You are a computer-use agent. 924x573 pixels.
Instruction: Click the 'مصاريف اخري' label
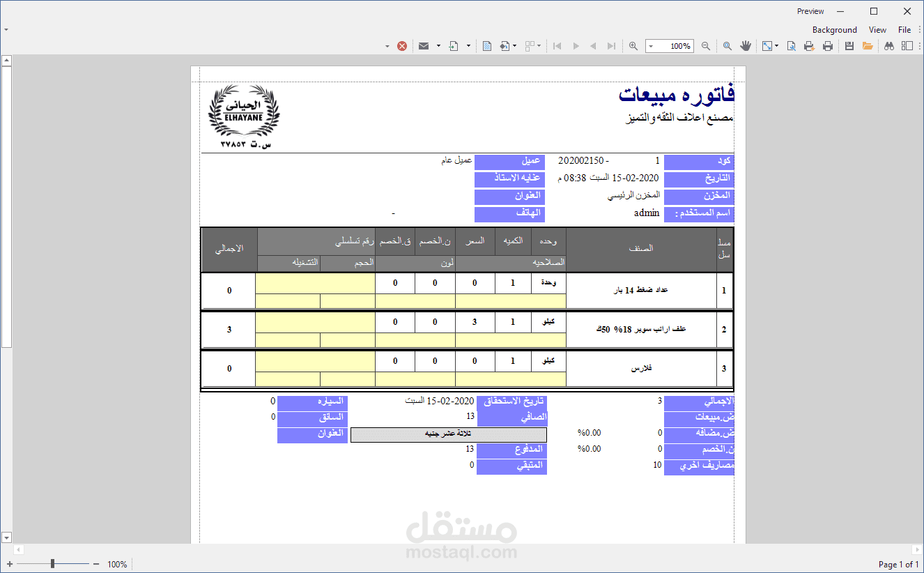699,466
